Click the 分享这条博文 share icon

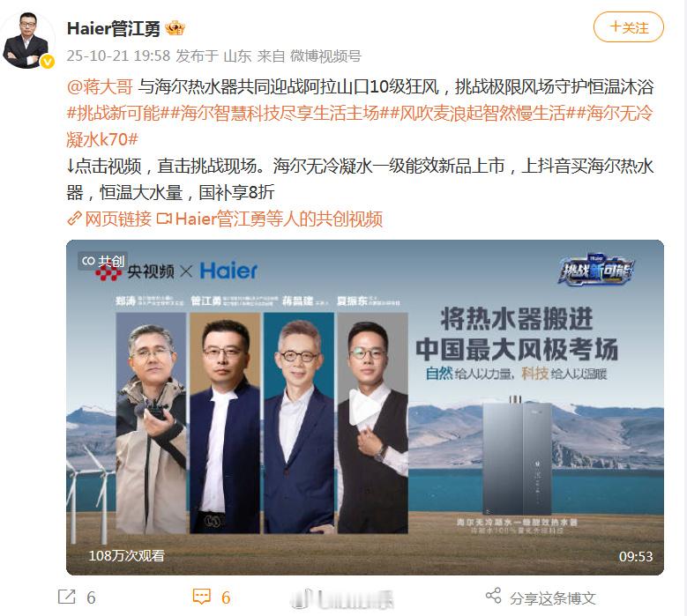[493, 596]
